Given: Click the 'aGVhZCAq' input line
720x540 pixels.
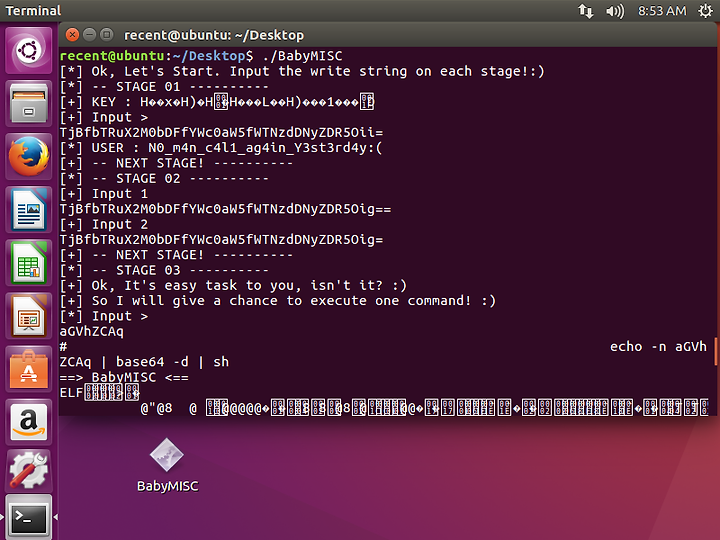Looking at the screenshot, I should 92,332.
